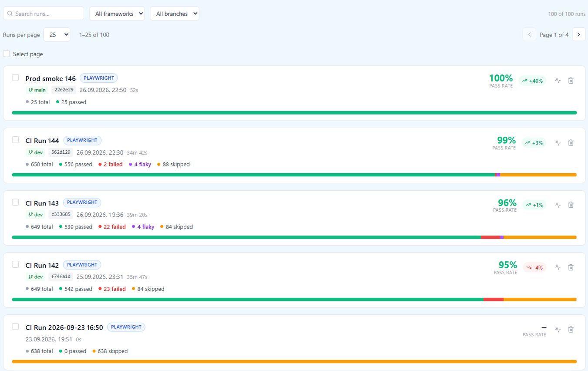
Task: Open trend chart for CI Run 144
Action: (x=558, y=143)
